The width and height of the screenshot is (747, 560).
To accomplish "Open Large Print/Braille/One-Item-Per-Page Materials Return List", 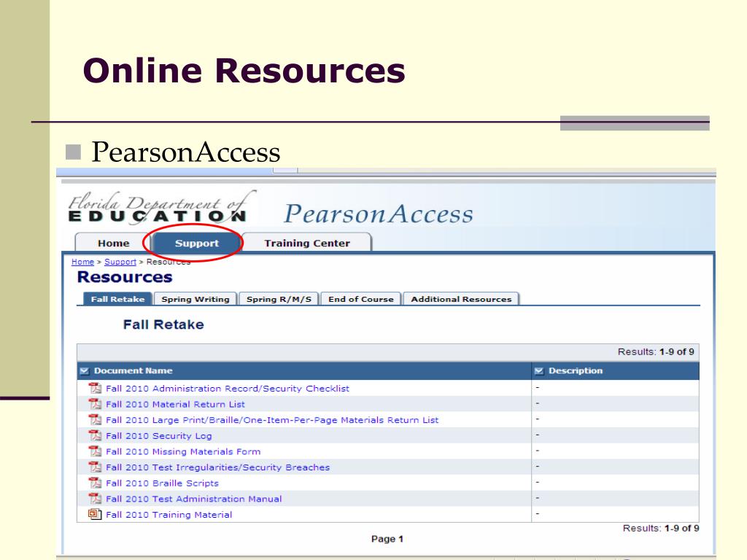I will click(x=272, y=420).
